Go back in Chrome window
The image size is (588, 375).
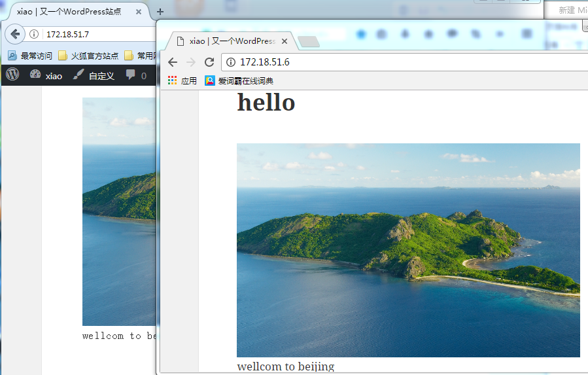pos(173,62)
